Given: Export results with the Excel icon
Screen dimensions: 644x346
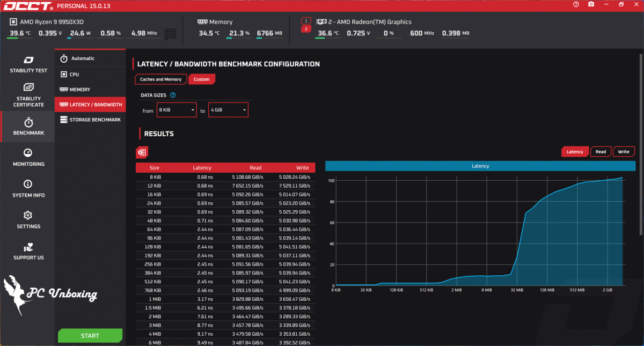Looking at the screenshot, I should [x=142, y=152].
